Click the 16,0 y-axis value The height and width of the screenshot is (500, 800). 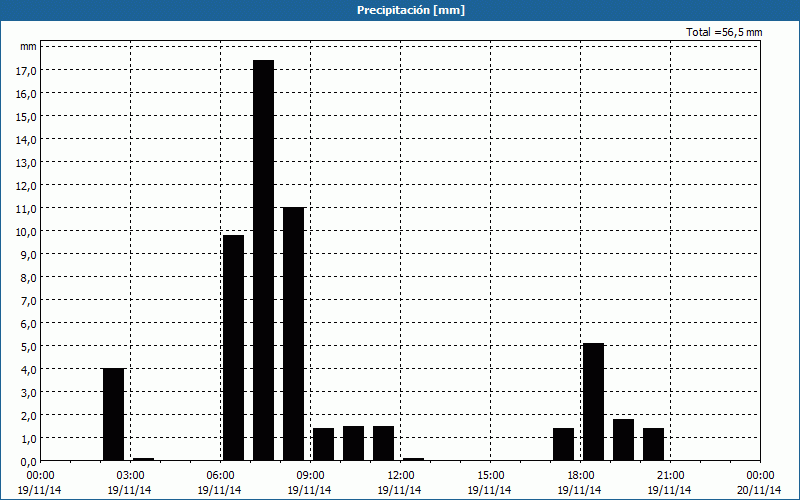click(27, 93)
